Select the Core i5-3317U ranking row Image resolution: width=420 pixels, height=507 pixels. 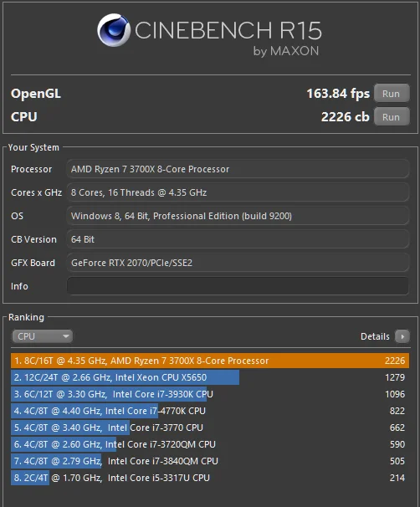click(x=210, y=478)
